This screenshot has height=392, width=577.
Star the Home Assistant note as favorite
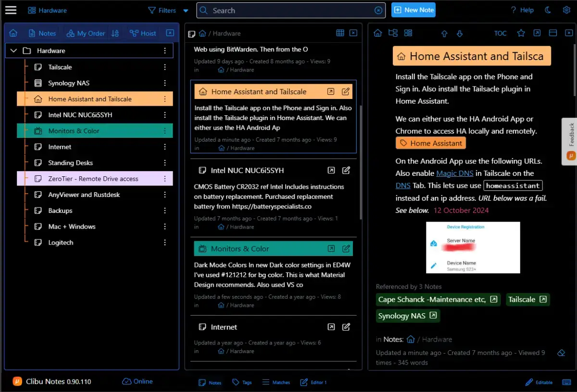tap(521, 33)
